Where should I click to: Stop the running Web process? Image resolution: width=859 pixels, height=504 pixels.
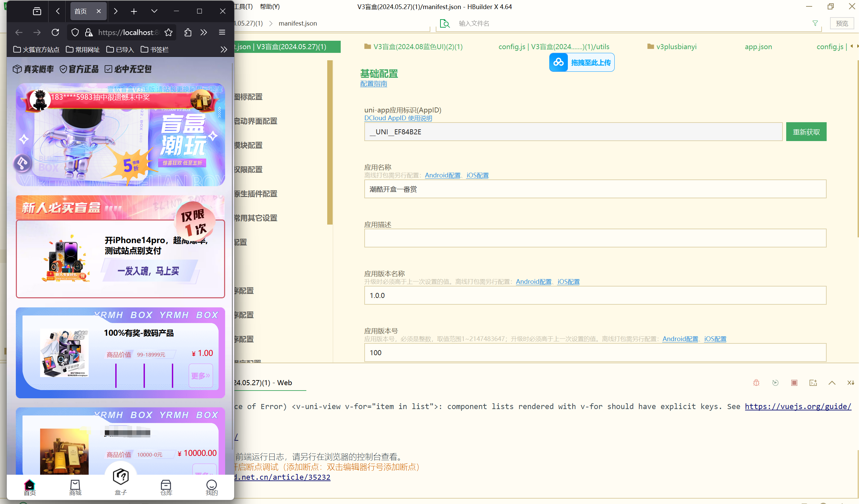[794, 383]
